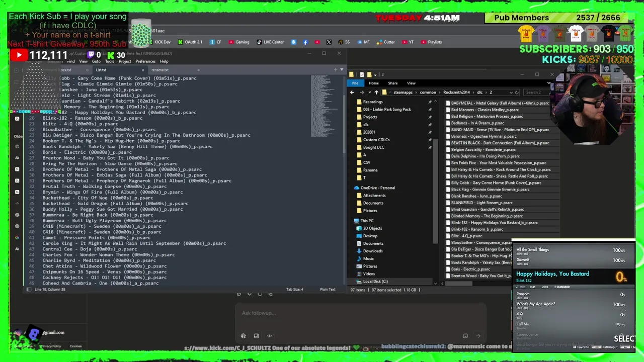Screen dimensions: 644x362
Task: Open the LIVE Center bookmark
Action: click(x=270, y=42)
